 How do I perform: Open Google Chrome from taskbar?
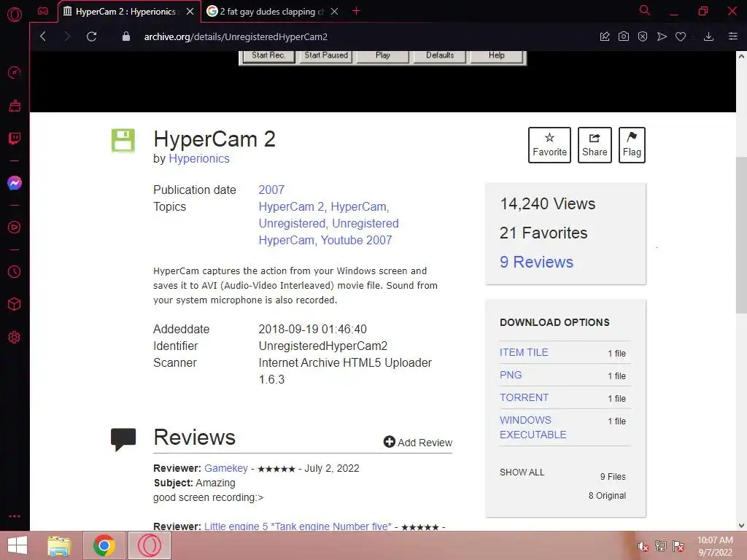pos(104,545)
